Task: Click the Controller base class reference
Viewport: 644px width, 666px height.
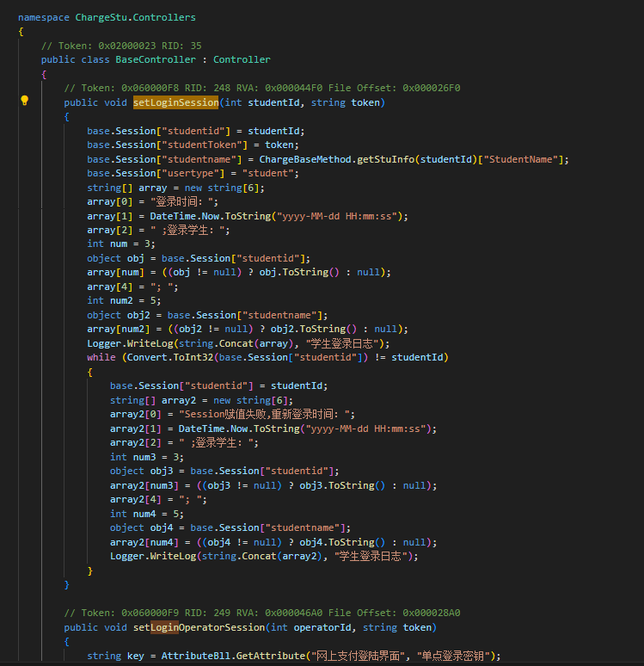Action: point(242,59)
